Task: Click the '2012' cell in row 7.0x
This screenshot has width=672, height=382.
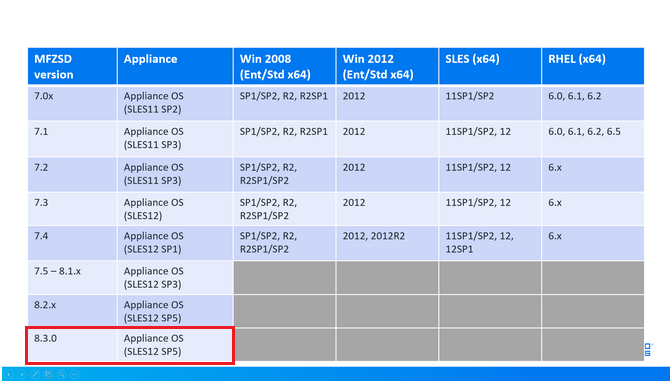Action: pos(387,103)
